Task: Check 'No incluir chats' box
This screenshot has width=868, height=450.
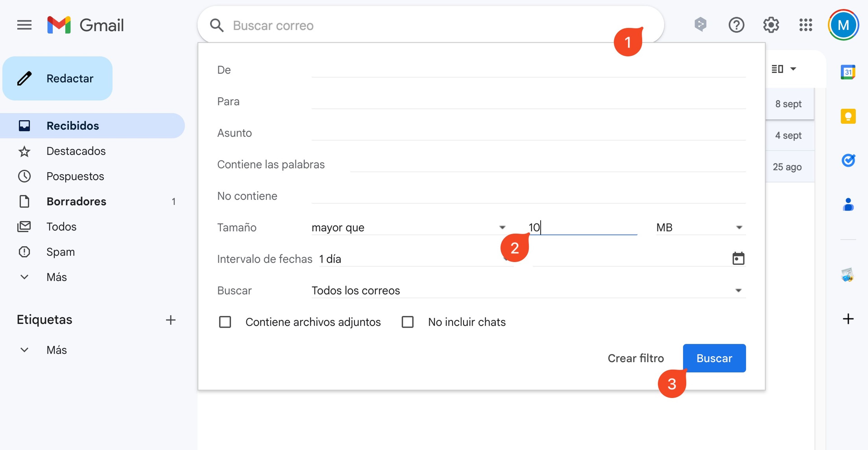Action: (407, 322)
